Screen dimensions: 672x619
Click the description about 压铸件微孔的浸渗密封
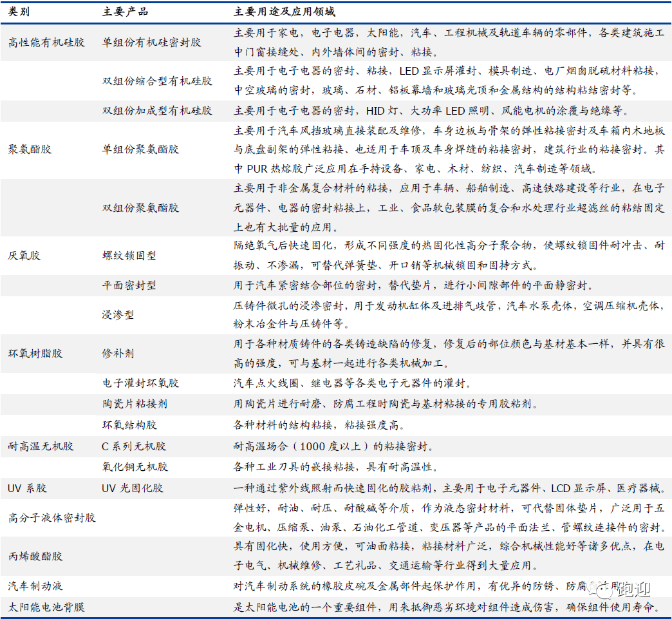[449, 315]
